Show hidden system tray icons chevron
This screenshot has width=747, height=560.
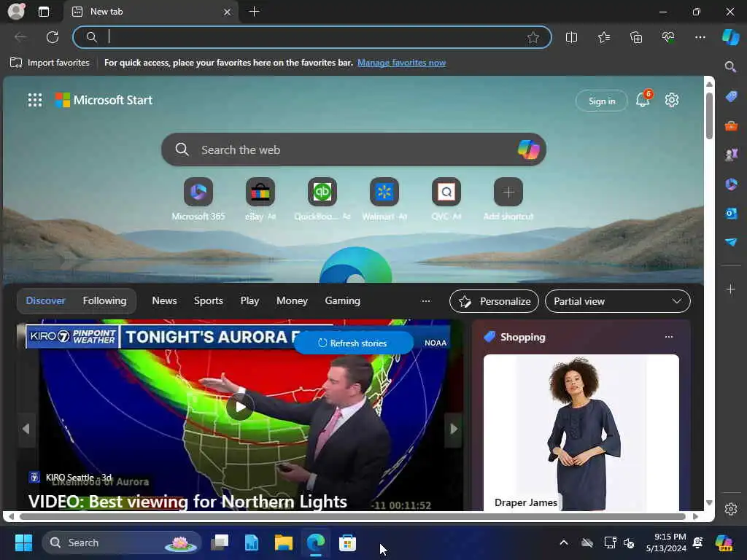pyautogui.click(x=564, y=542)
